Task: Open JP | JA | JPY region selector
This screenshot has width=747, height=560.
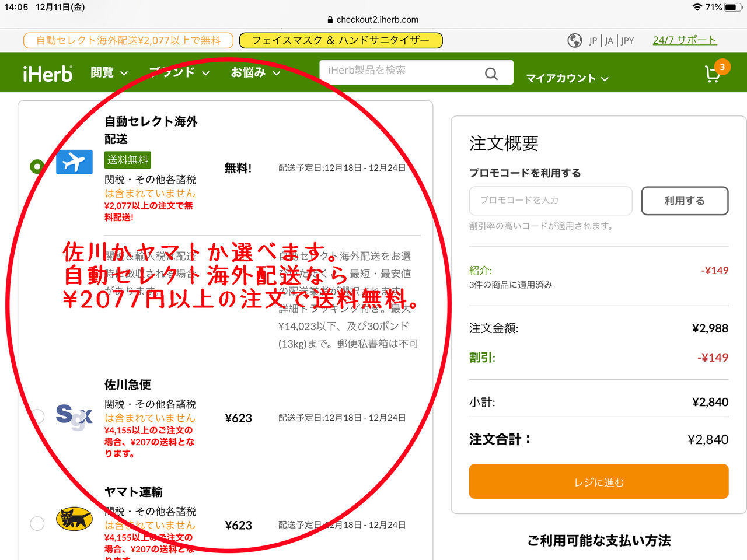Action: tap(611, 40)
